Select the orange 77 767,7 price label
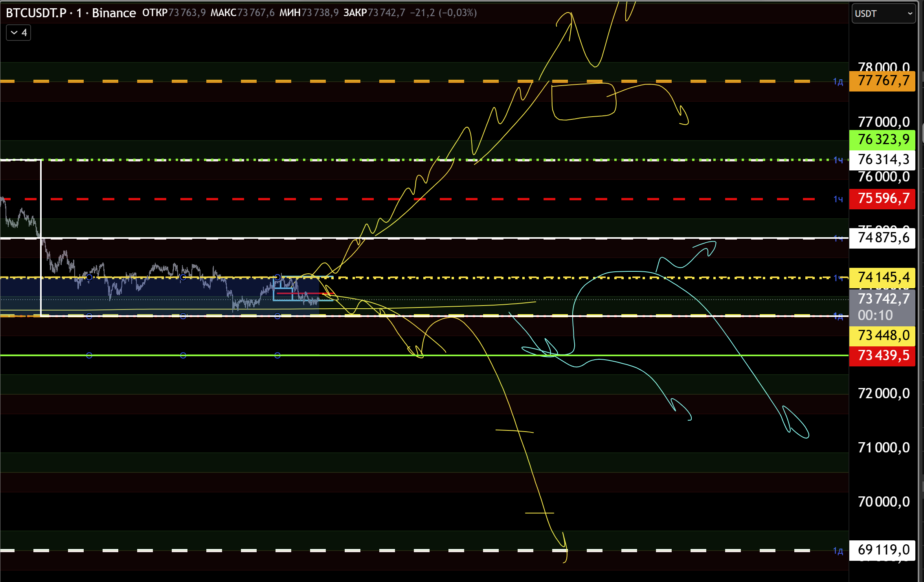 pyautogui.click(x=882, y=81)
